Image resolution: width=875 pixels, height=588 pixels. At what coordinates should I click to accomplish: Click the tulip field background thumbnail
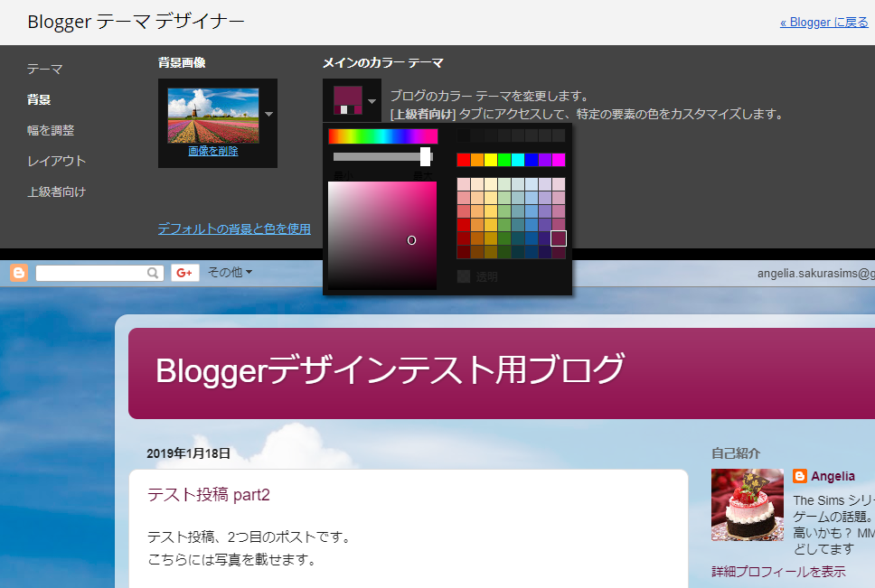(x=213, y=116)
